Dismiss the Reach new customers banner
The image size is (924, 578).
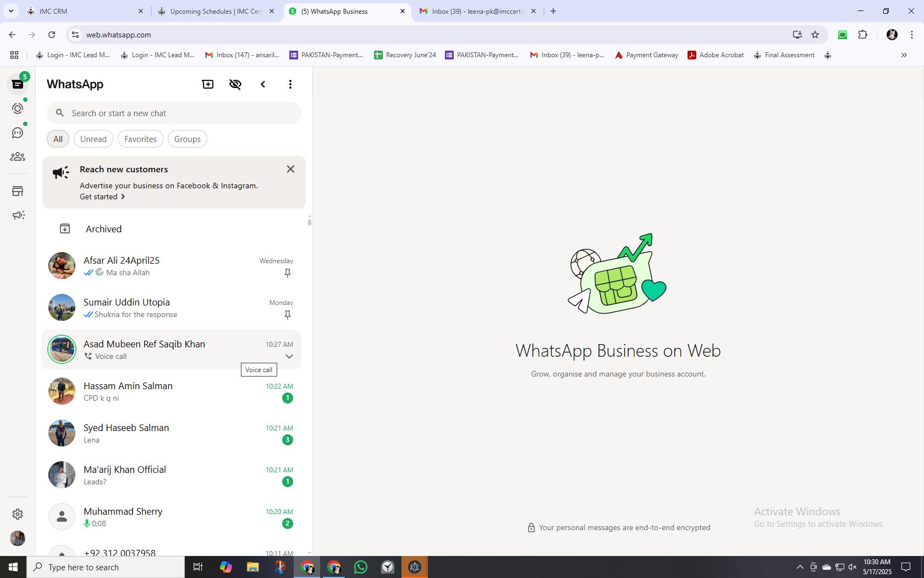coord(290,169)
